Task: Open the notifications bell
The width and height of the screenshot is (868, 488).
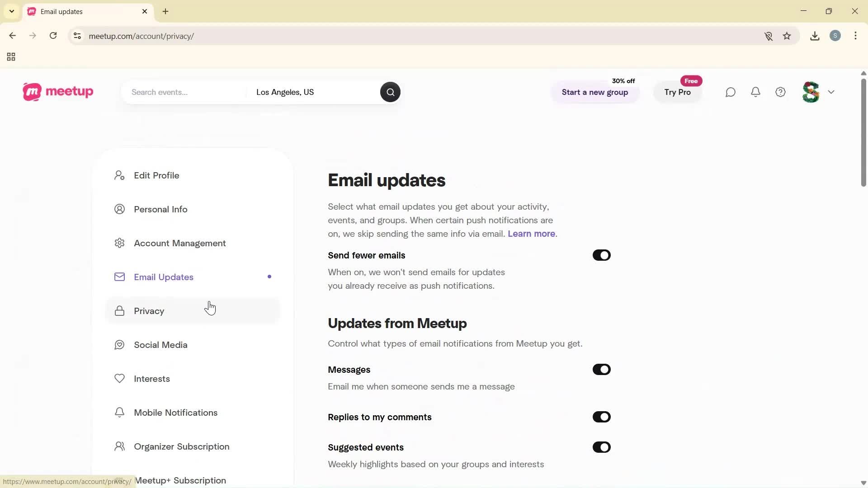Action: click(755, 92)
